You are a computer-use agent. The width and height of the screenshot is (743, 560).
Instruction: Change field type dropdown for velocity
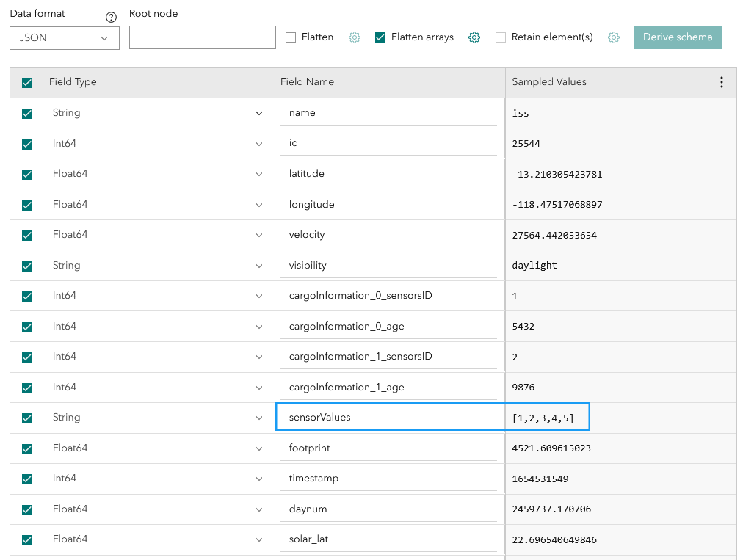(258, 235)
